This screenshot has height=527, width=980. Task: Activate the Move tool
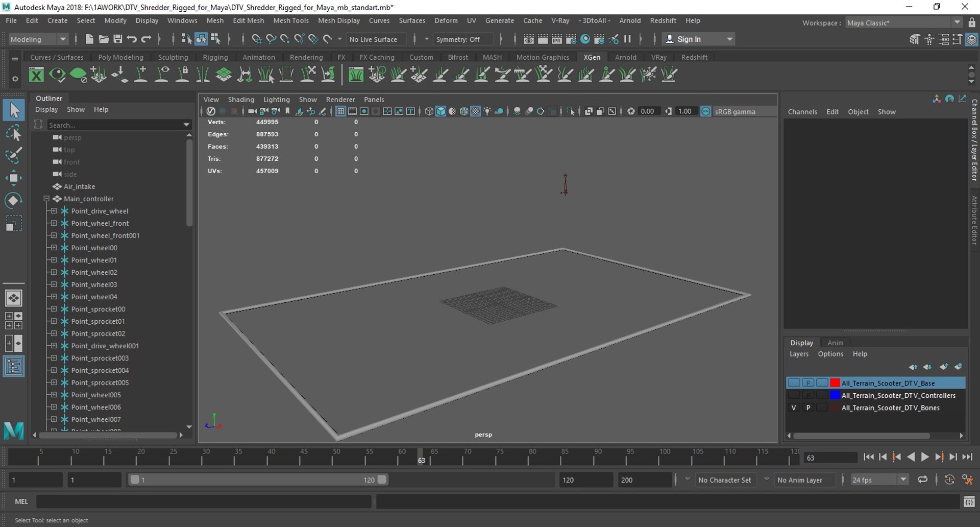[x=14, y=178]
